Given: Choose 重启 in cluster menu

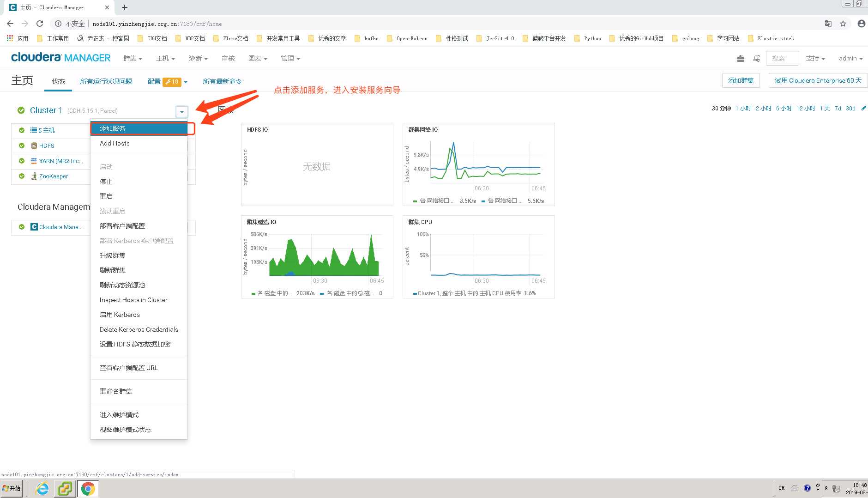Looking at the screenshot, I should (139, 196).
